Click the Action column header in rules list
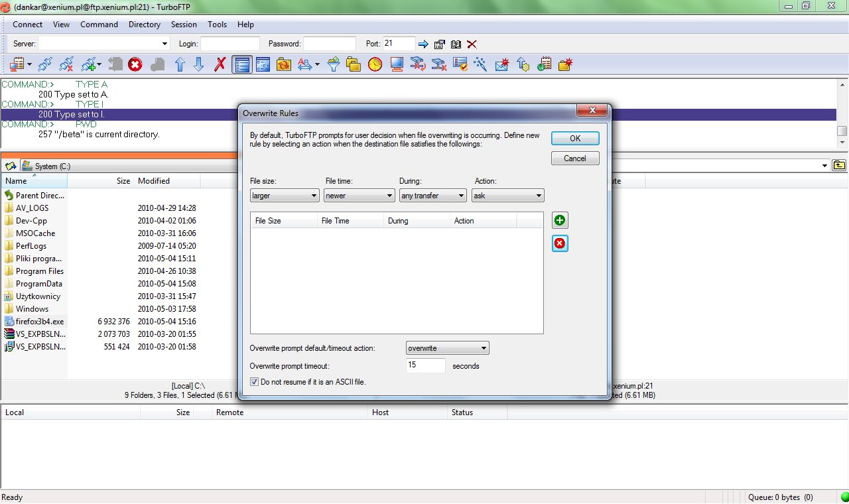 pyautogui.click(x=483, y=221)
